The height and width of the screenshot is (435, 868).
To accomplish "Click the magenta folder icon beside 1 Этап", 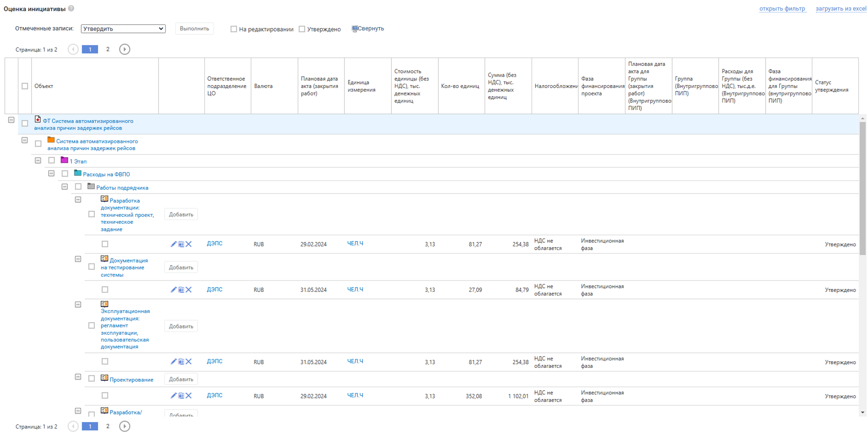I will tap(64, 160).
